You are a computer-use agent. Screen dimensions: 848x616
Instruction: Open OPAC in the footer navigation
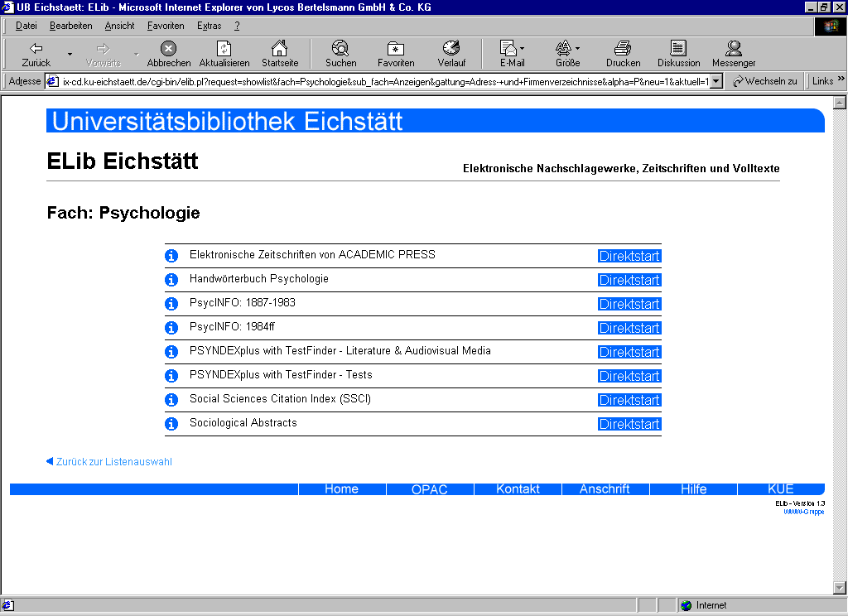click(x=430, y=488)
